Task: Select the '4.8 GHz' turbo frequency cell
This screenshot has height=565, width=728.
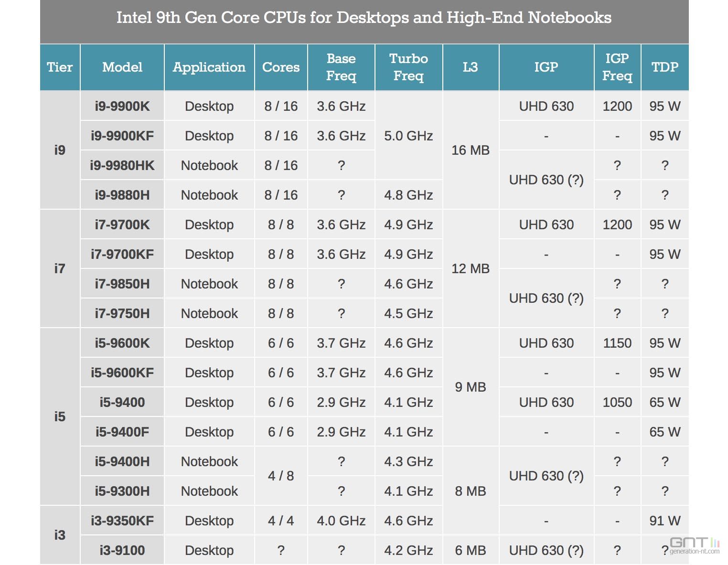Action: [408, 195]
